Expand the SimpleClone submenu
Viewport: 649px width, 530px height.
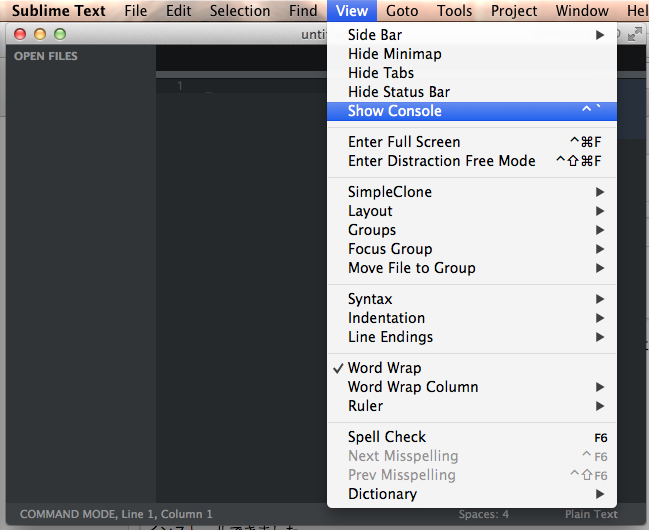pyautogui.click(x=472, y=192)
